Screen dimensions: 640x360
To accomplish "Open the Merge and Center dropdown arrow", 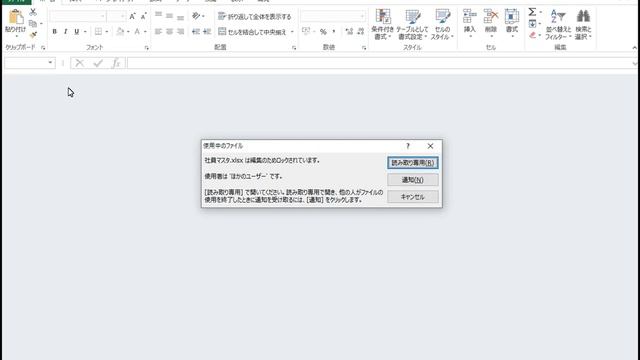I will point(292,32).
